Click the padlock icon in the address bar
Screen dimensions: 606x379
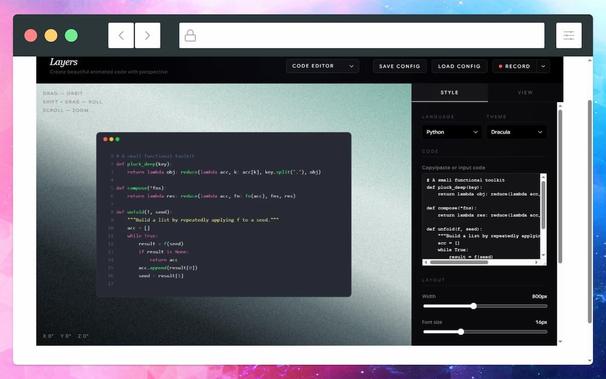pos(190,36)
